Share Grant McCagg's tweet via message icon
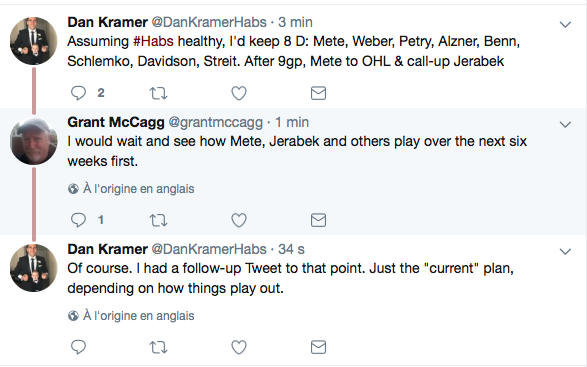The image size is (587, 367). point(318,220)
